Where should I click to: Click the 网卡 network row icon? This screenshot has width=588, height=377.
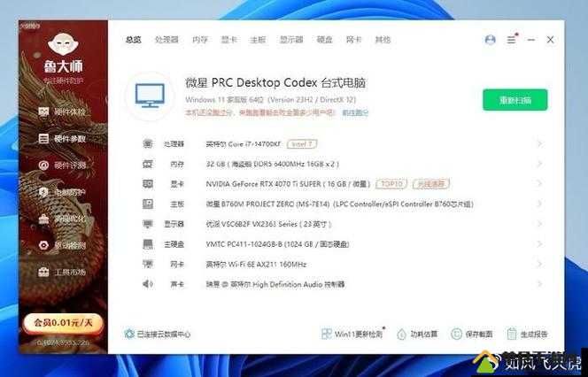tap(147, 265)
